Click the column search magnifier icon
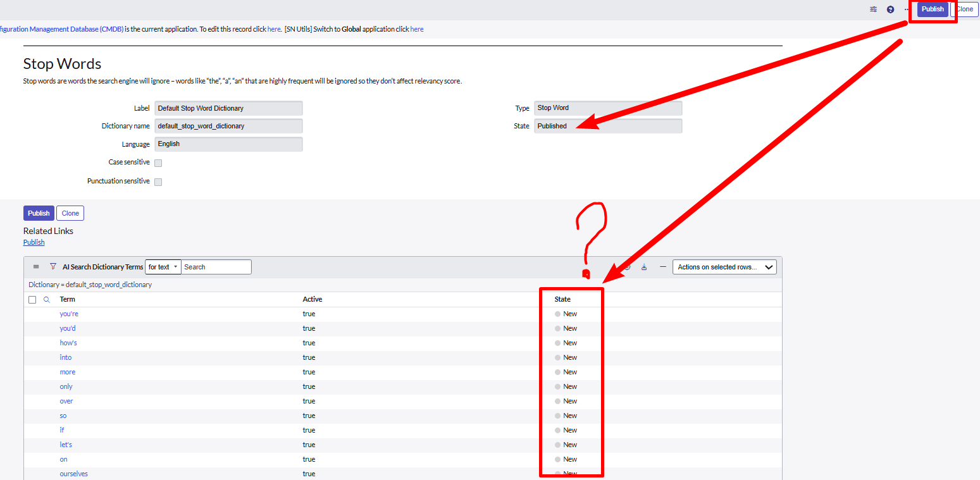Screen dimensions: 980x480 coord(46,300)
